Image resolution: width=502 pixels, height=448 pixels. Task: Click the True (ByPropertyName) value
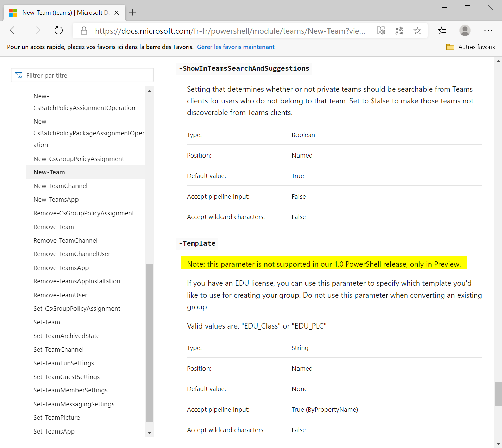(325, 410)
